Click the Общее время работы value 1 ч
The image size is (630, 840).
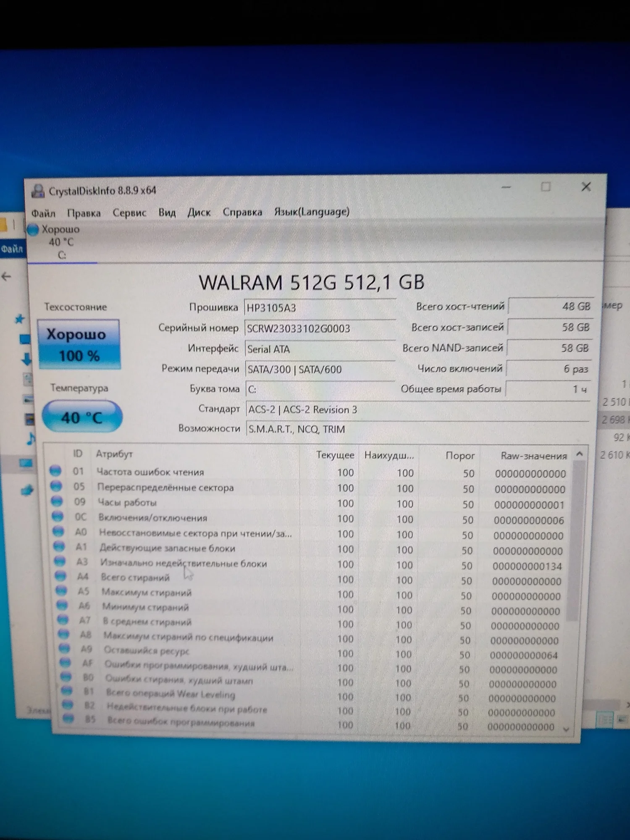(x=548, y=389)
